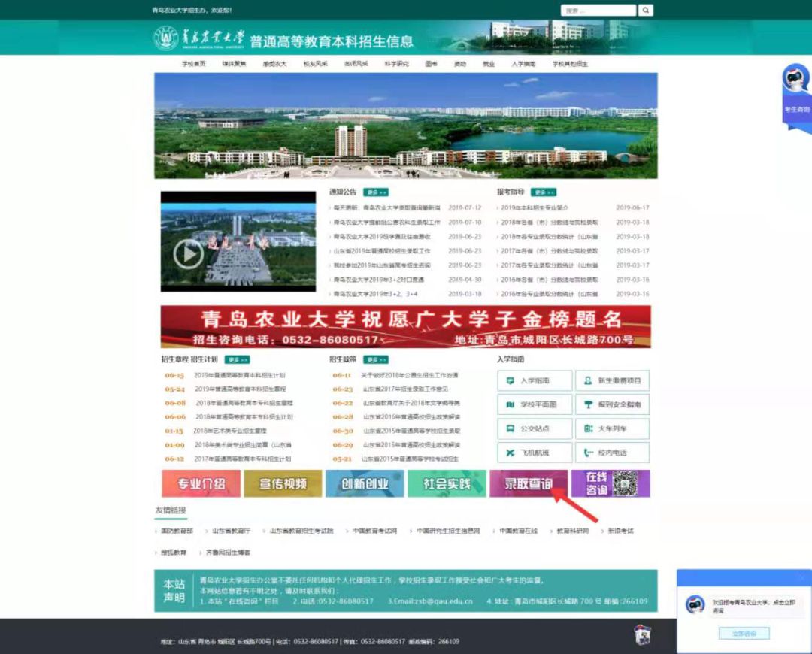
Task: Select 就业 in the navigation bar
Action: click(x=489, y=64)
